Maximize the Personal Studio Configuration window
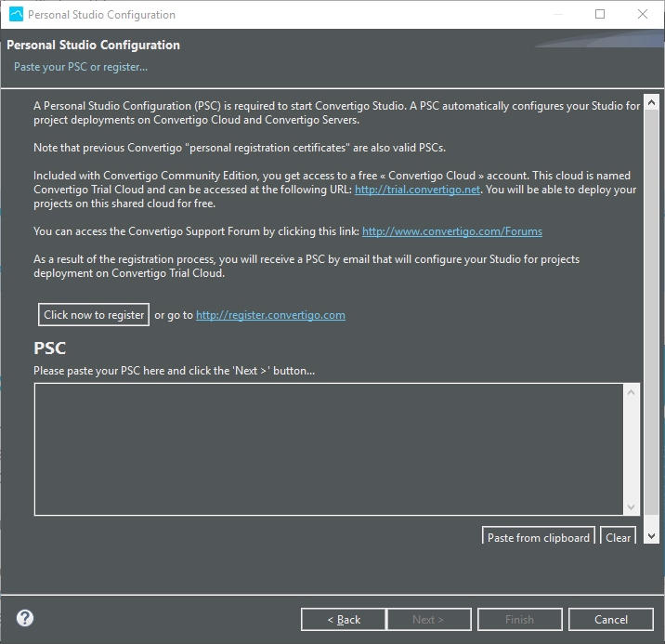The width and height of the screenshot is (665, 644). (x=600, y=15)
